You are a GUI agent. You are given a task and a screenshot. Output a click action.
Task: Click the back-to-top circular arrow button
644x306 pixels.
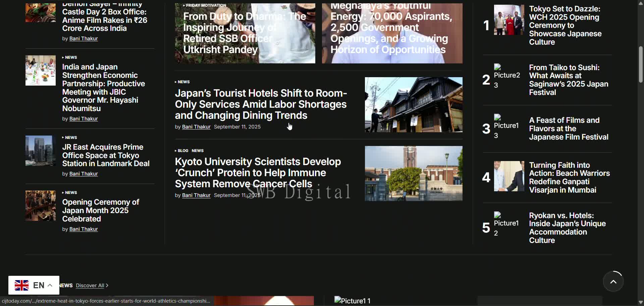pos(613,282)
